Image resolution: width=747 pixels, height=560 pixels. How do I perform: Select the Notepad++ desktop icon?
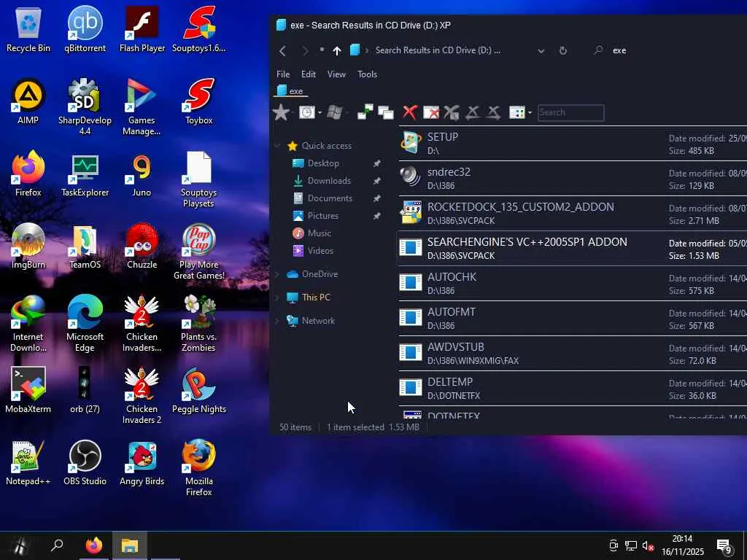click(x=28, y=462)
